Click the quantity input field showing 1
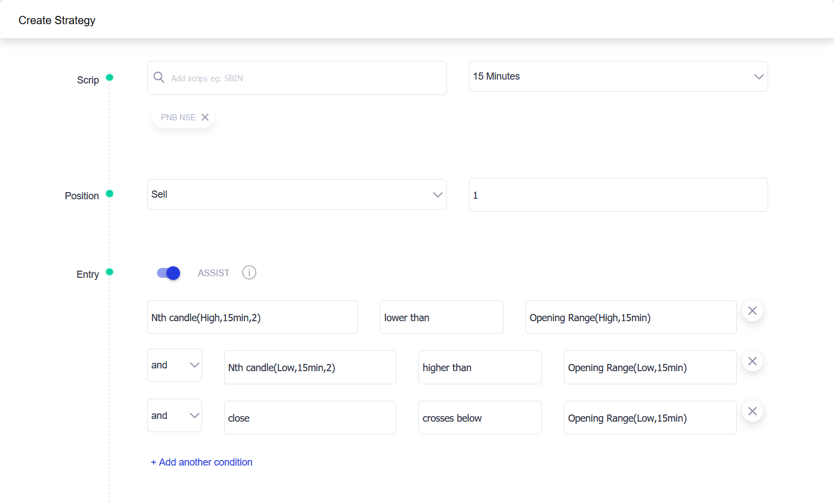 (618, 195)
